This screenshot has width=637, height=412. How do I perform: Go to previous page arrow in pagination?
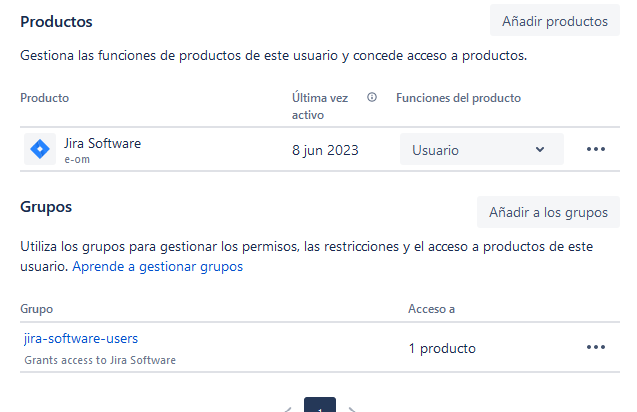pos(288,409)
